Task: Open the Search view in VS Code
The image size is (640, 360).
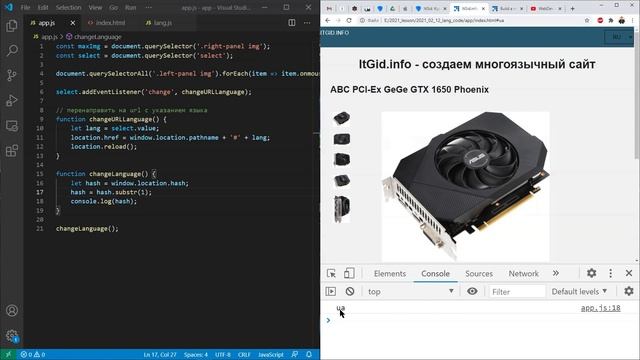Action: click(12, 51)
